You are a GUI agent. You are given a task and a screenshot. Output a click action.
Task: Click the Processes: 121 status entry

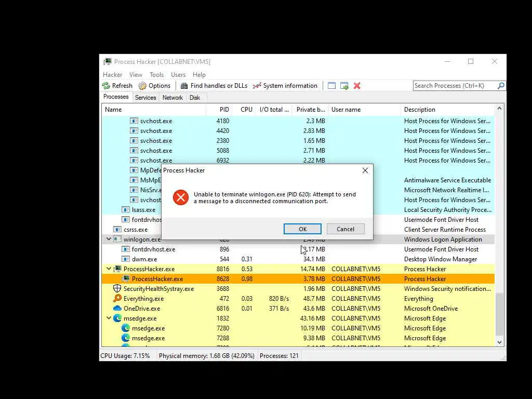[x=279, y=355]
